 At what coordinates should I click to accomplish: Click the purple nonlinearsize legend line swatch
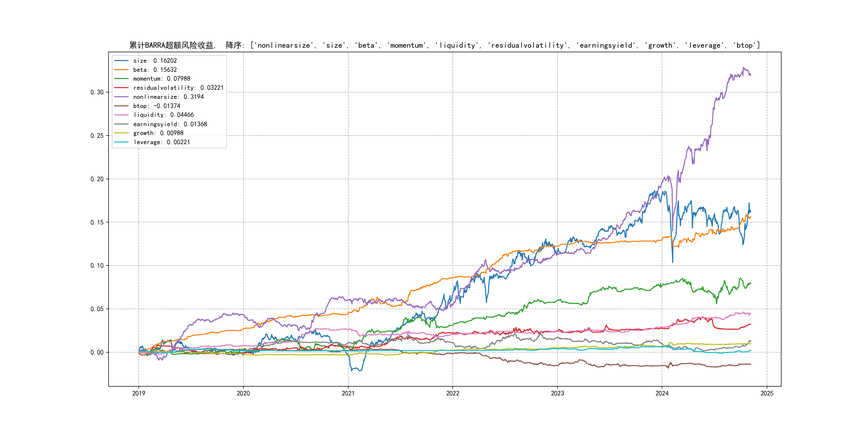click(x=121, y=97)
